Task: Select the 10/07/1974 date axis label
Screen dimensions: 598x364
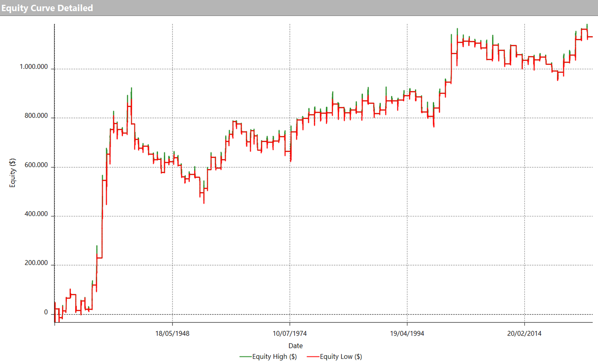Action: click(x=290, y=333)
